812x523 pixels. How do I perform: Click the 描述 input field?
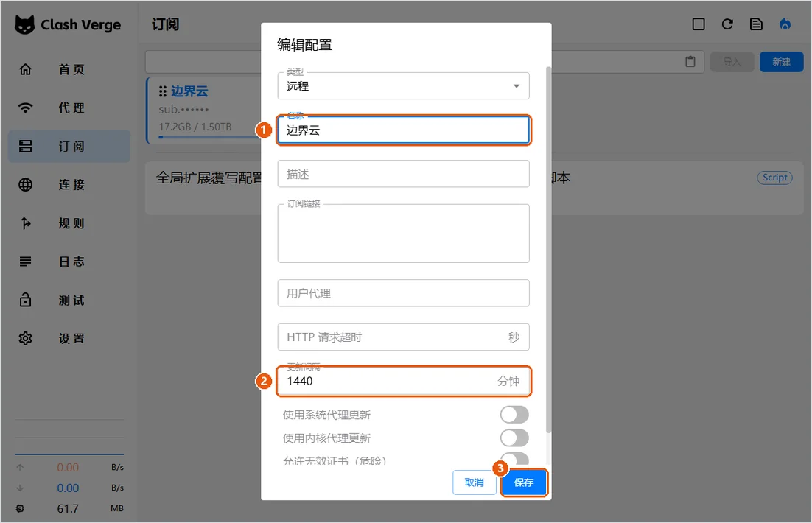[x=403, y=174]
